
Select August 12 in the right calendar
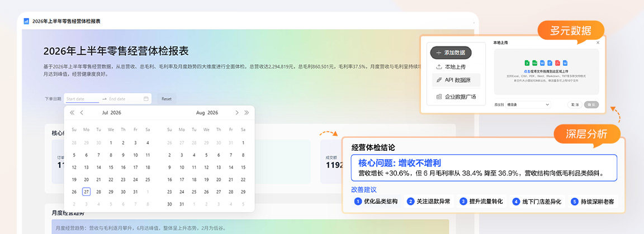(206, 167)
